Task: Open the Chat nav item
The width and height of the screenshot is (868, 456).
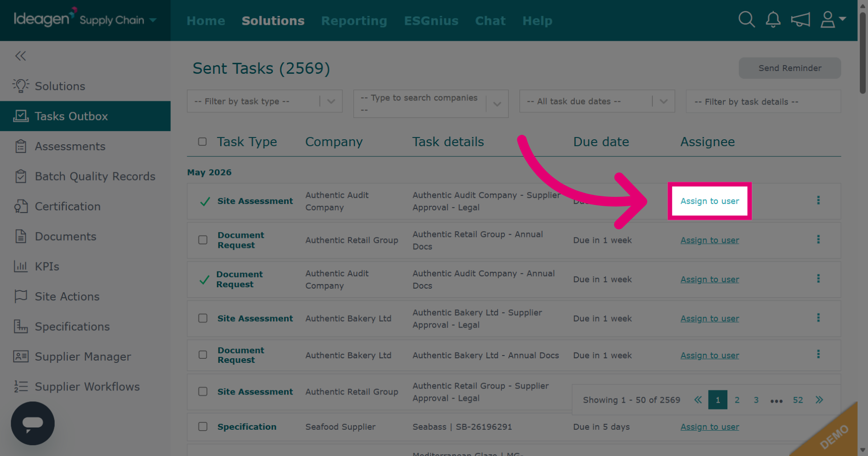Action: pyautogui.click(x=490, y=21)
